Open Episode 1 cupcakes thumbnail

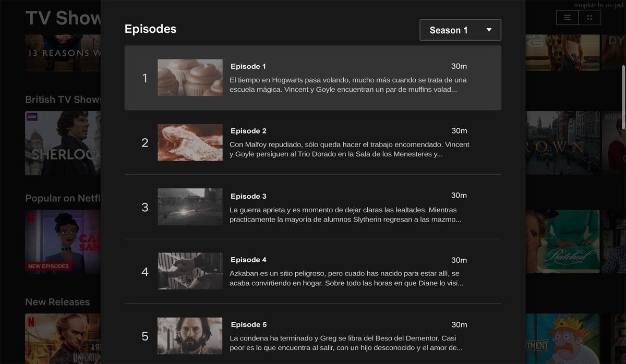click(x=190, y=77)
